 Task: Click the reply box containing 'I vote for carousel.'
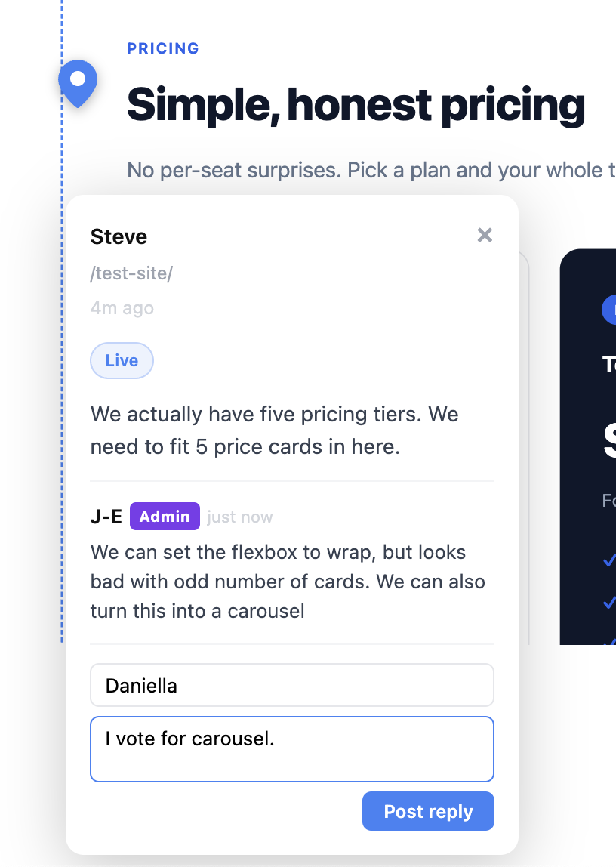pos(292,748)
